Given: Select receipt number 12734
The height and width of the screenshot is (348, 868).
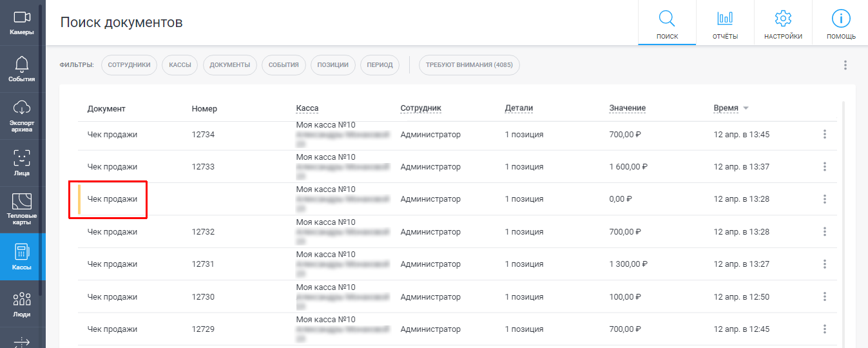Looking at the screenshot, I should click(203, 135).
